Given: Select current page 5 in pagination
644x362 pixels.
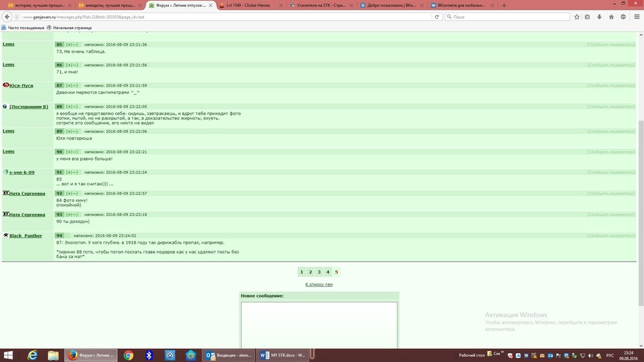Looking at the screenshot, I should tap(337, 272).
